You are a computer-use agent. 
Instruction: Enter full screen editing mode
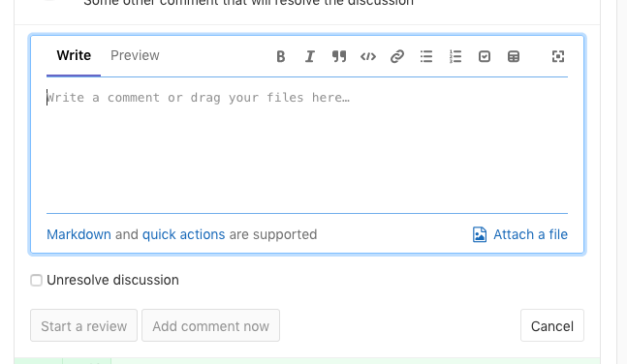[x=558, y=56]
